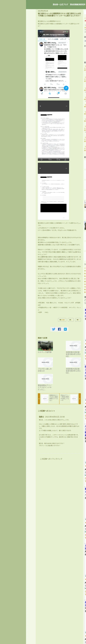
Task: Click three-dots menu in second contract screenshot
Action: (x=66, y=106)
